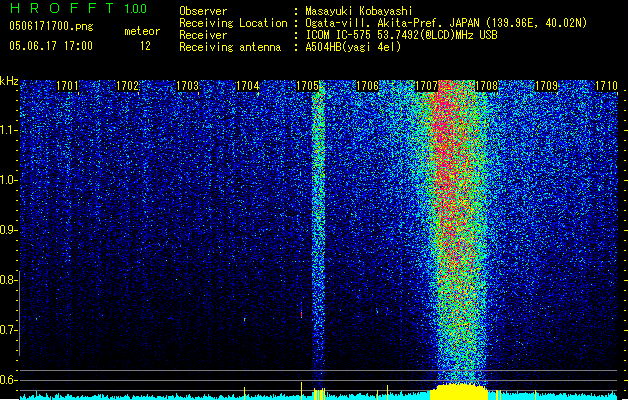Screen dimensions: 629x400
Task: Click the 0.6 frequency axis label
Action: pyautogui.click(x=8, y=380)
